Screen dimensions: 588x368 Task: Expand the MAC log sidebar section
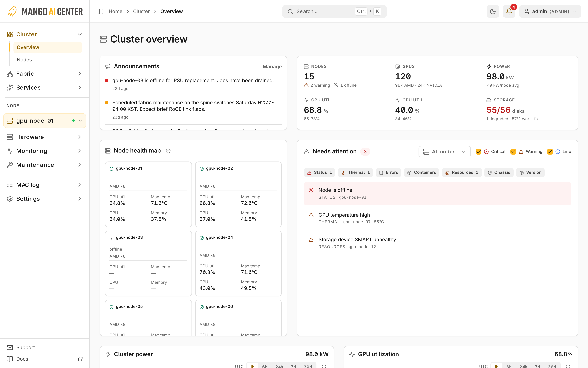(45, 185)
